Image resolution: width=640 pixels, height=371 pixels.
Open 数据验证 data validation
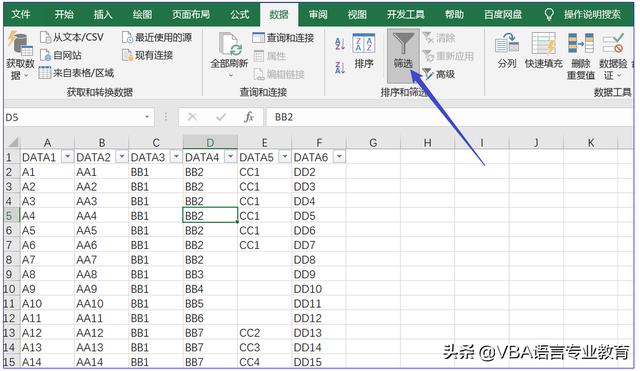pos(613,56)
